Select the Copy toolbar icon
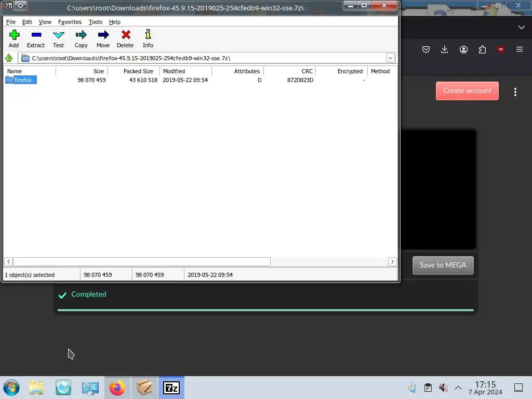Image resolution: width=532 pixels, height=399 pixels. 81,38
